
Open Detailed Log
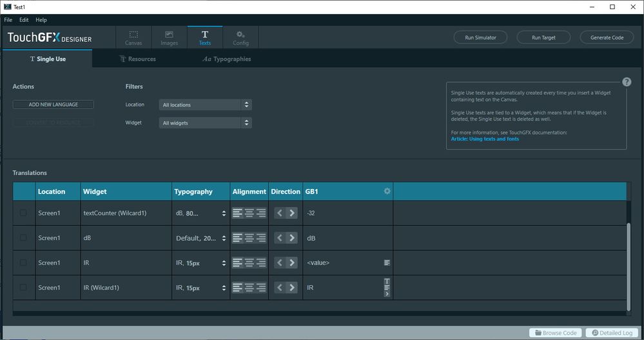click(612, 333)
